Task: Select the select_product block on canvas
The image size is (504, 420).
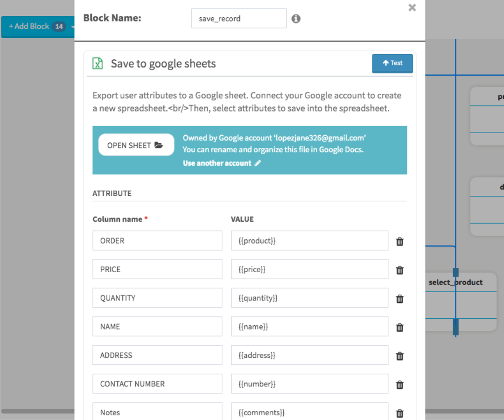Action: [x=461, y=301]
